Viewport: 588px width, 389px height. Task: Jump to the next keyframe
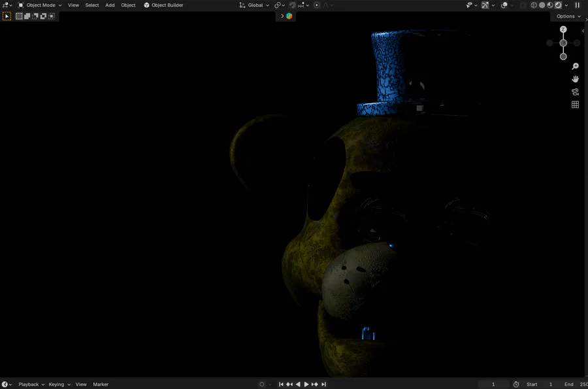(x=315, y=384)
